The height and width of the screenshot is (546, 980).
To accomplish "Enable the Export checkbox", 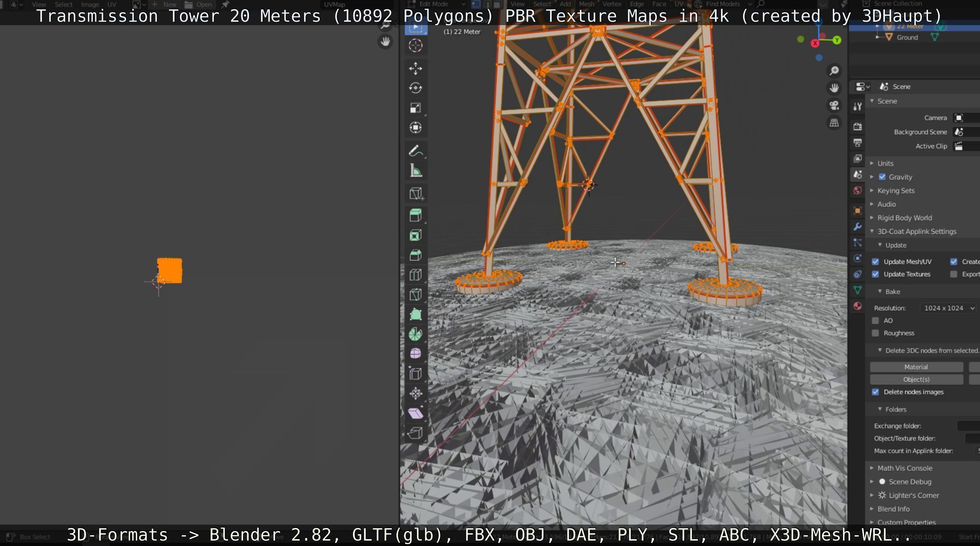I will 953,274.
